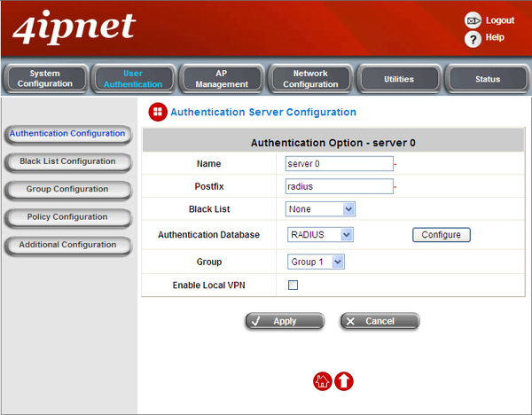Open the Group dropdown
The image size is (532, 415).
tap(316, 262)
